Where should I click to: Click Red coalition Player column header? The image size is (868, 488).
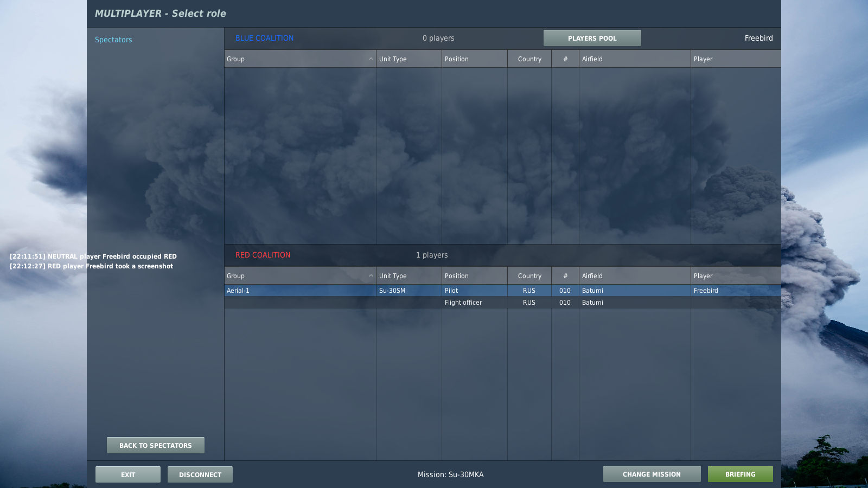(x=736, y=275)
